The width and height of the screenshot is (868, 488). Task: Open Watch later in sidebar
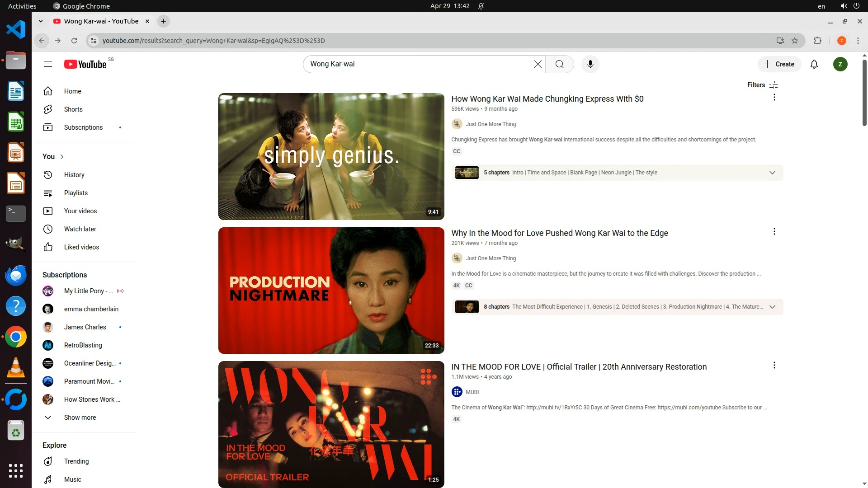(x=80, y=229)
